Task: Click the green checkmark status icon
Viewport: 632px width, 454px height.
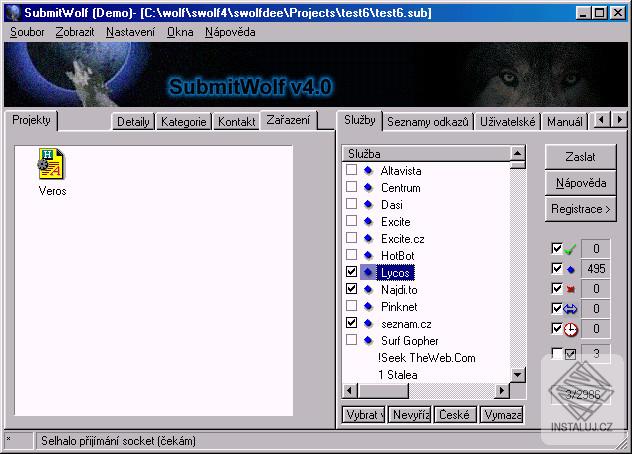Action: (x=570, y=250)
